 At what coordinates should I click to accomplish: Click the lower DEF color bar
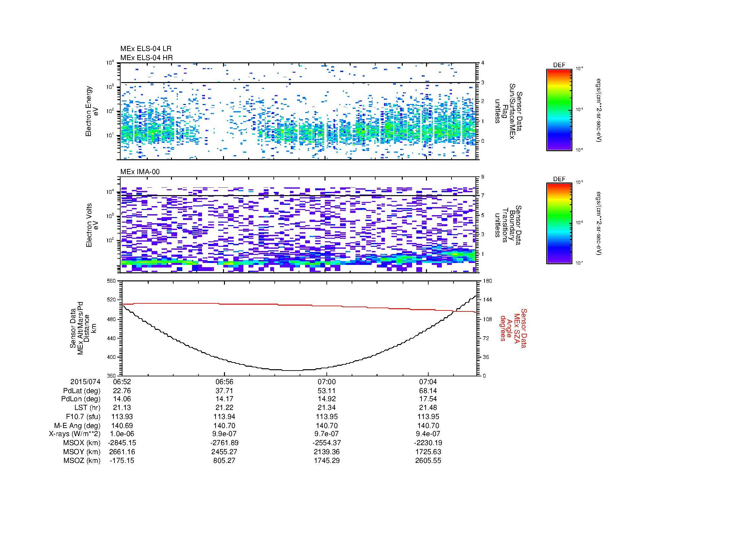559,224
